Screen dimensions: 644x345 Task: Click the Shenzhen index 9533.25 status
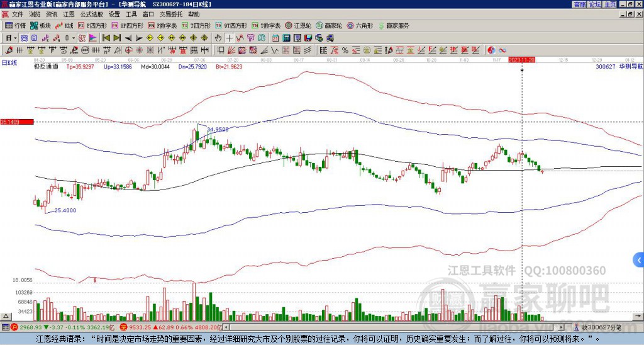pyautogui.click(x=171, y=327)
